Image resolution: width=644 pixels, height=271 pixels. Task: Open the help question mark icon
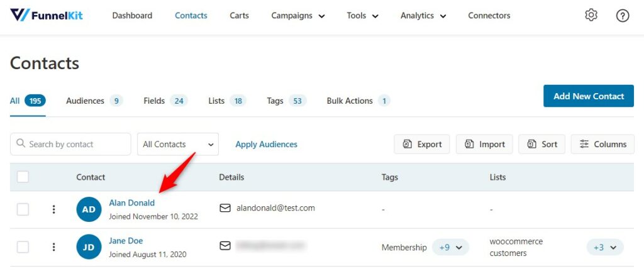(623, 16)
